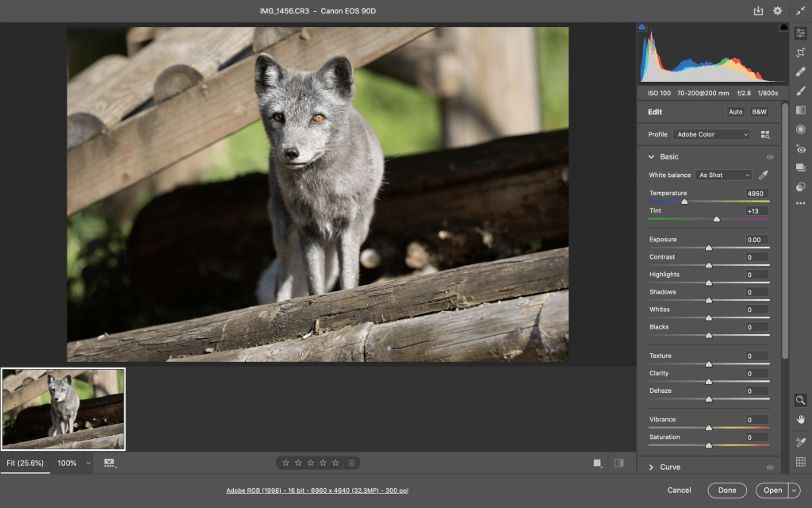Select the Adjustment Brush tool

(801, 90)
